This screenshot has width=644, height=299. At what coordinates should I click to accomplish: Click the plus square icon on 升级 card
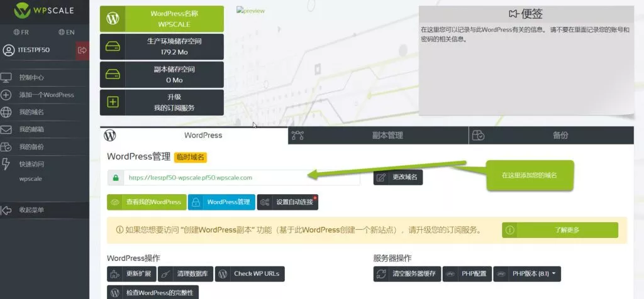(113, 102)
